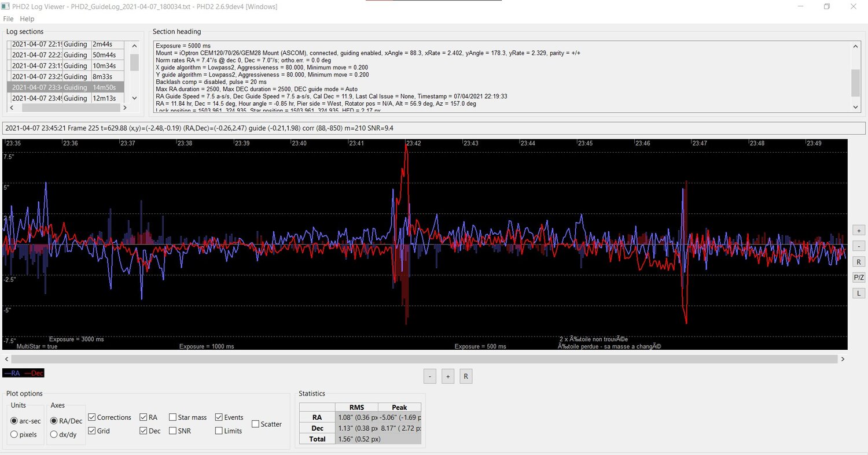Click the red Dec legend label
This screenshot has height=455, width=868.
pyautogui.click(x=34, y=373)
